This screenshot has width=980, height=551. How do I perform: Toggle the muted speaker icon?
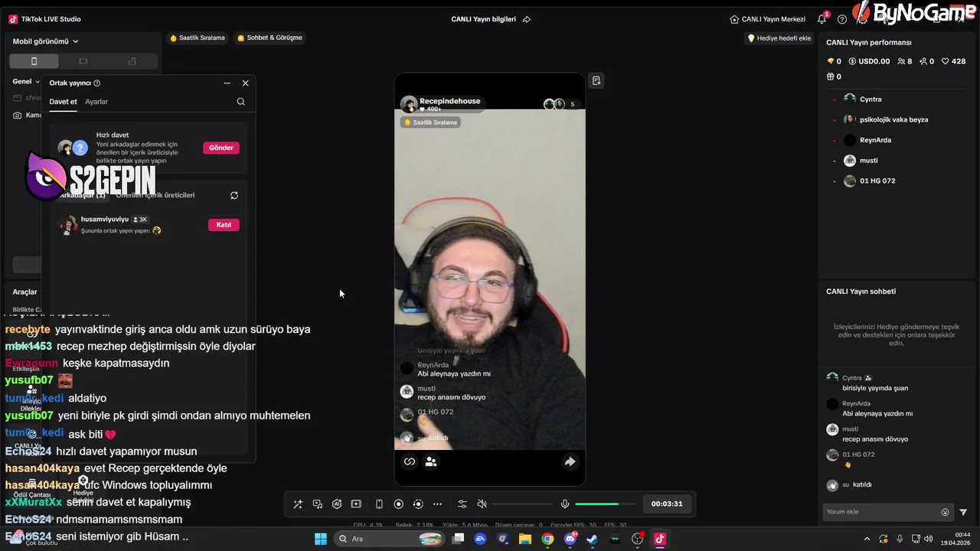[x=482, y=504]
